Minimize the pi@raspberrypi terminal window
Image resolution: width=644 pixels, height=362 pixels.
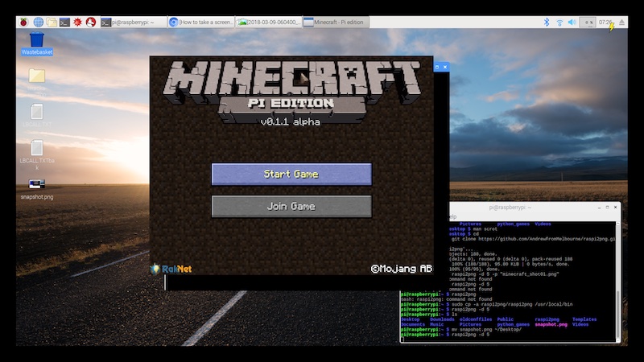pyautogui.click(x=599, y=208)
